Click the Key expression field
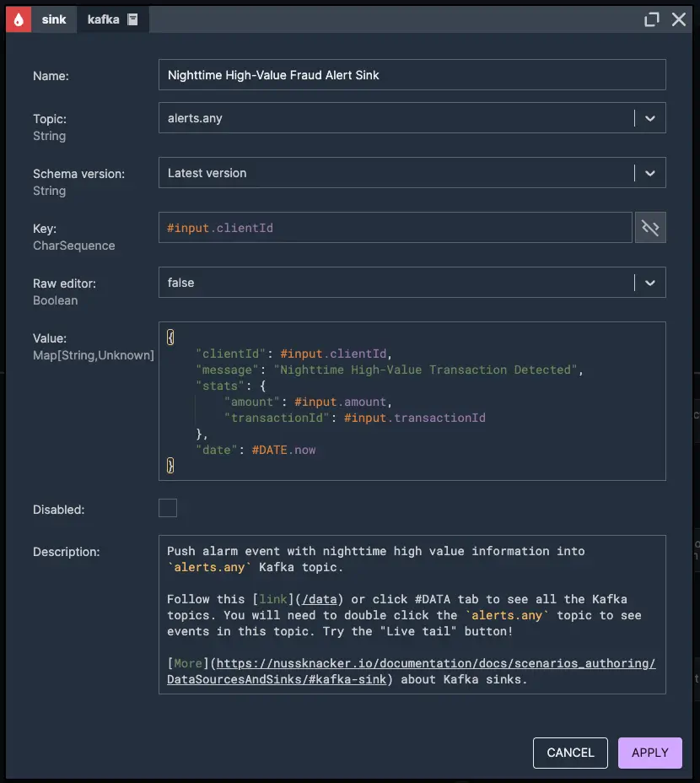 click(x=396, y=228)
